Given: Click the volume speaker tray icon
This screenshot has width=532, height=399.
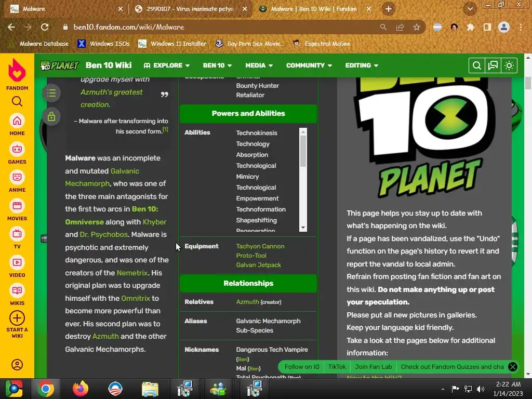Looking at the screenshot, I should (481, 389).
